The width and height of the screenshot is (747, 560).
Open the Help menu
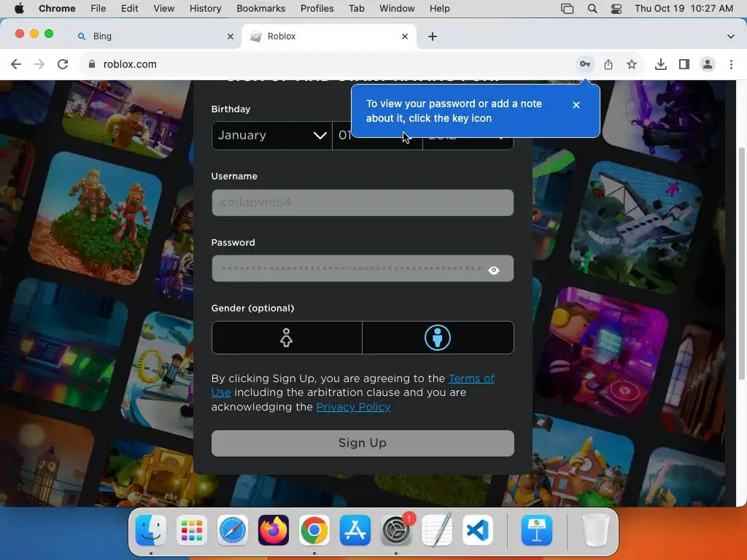[x=439, y=9]
